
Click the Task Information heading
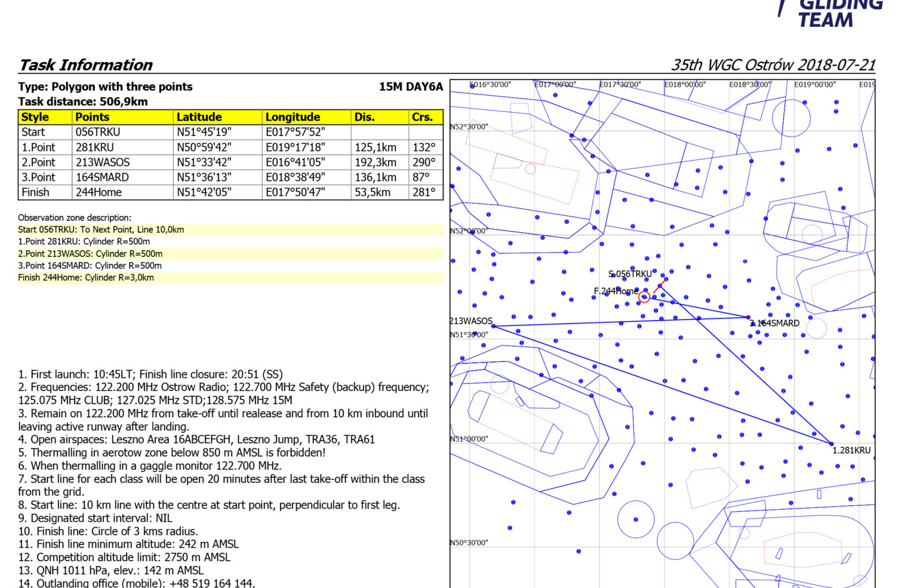click(x=86, y=65)
